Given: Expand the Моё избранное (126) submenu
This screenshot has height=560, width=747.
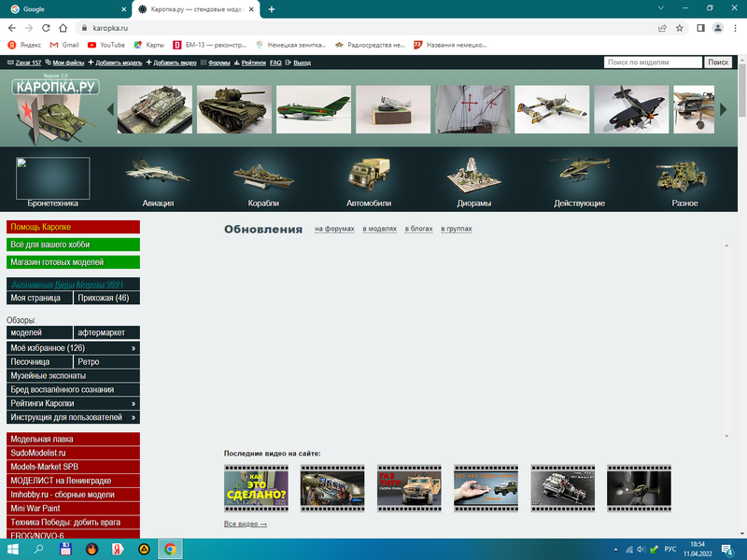Looking at the screenshot, I should (134, 347).
